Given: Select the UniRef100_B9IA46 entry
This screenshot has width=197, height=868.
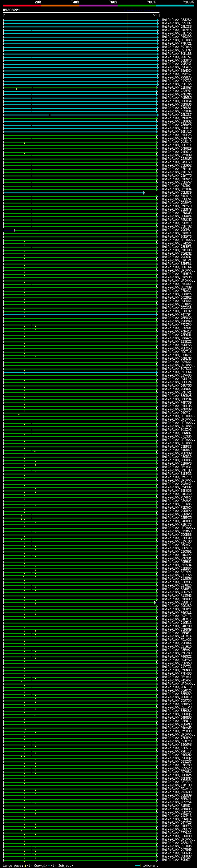Looking at the screenshot, I should tap(176, 47).
